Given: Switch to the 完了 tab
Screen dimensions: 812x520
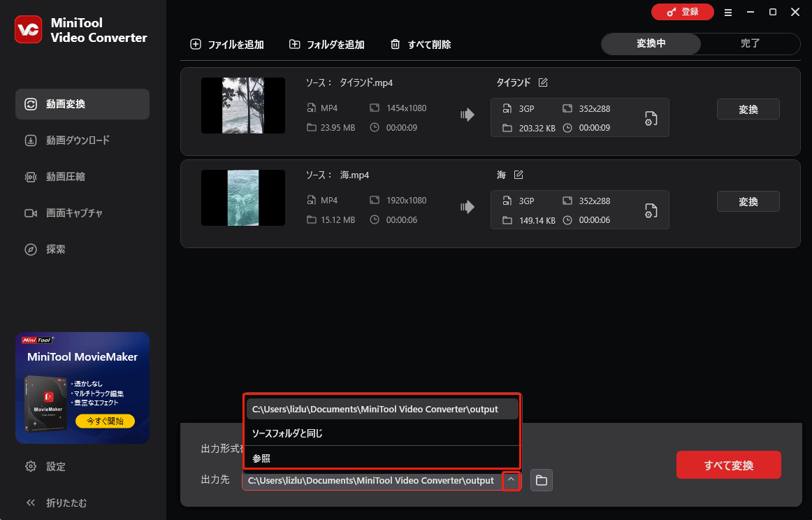Looking at the screenshot, I should (x=750, y=43).
